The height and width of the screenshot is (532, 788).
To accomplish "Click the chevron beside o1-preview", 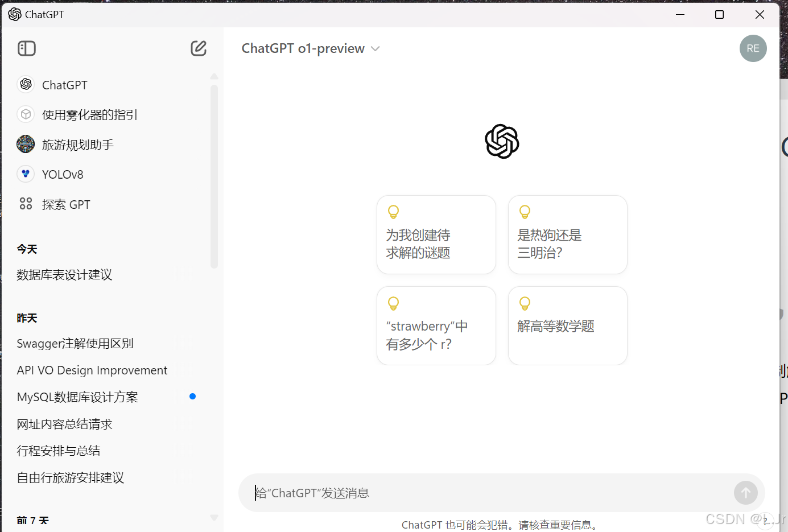I will pos(375,49).
